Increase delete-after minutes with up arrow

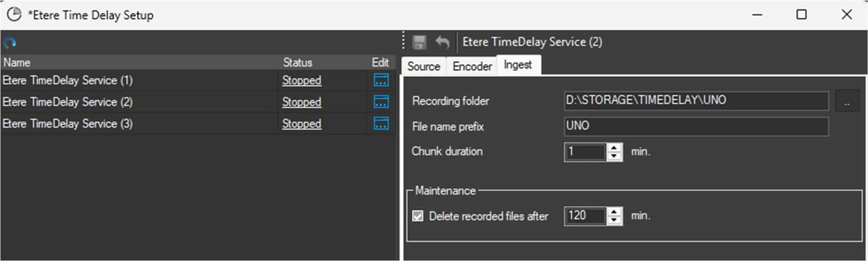pyautogui.click(x=614, y=212)
